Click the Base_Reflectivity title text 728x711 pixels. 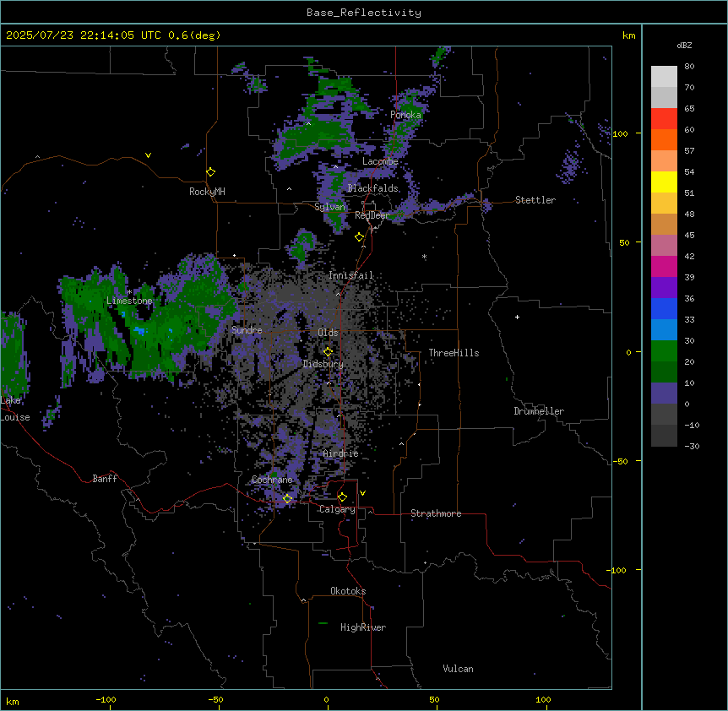pyautogui.click(x=364, y=13)
